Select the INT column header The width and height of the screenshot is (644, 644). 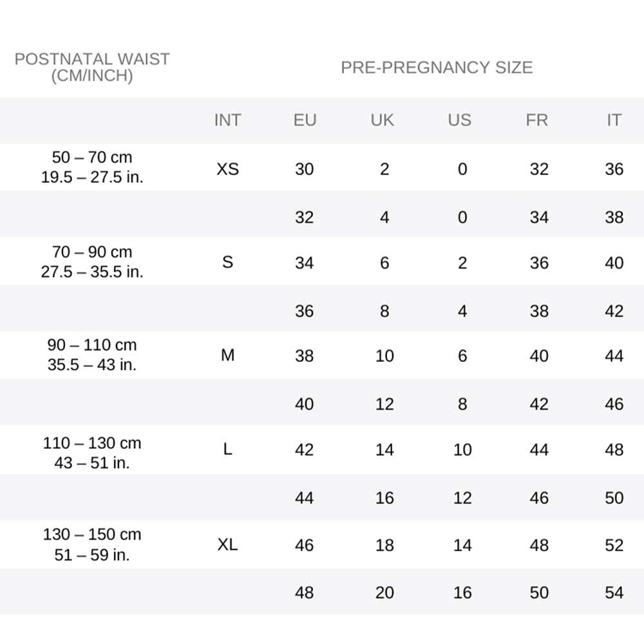(x=227, y=120)
